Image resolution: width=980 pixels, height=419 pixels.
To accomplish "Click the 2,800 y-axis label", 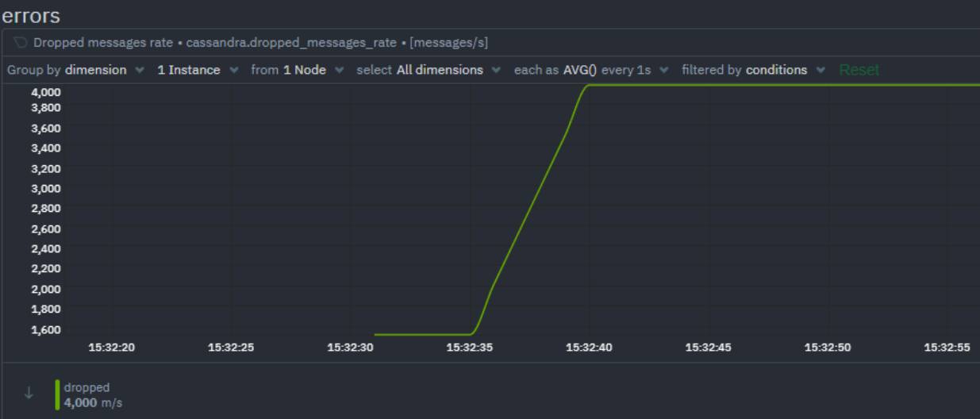I will 46,209.
